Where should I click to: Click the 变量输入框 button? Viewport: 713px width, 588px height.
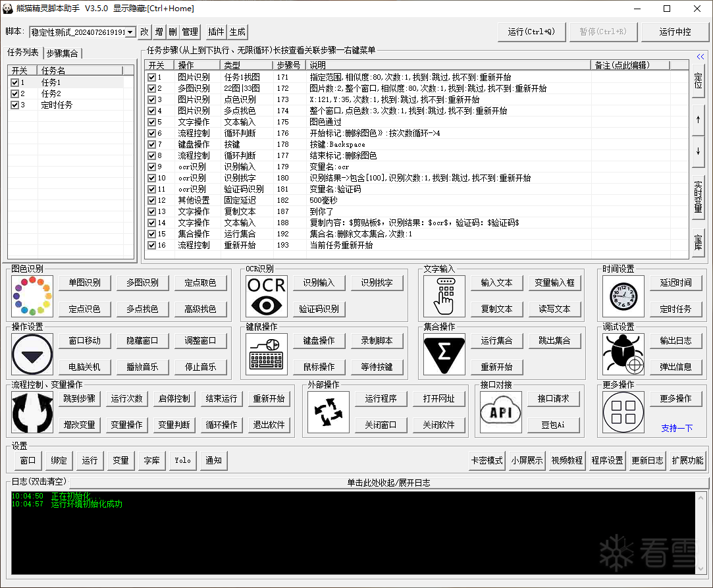(x=555, y=283)
